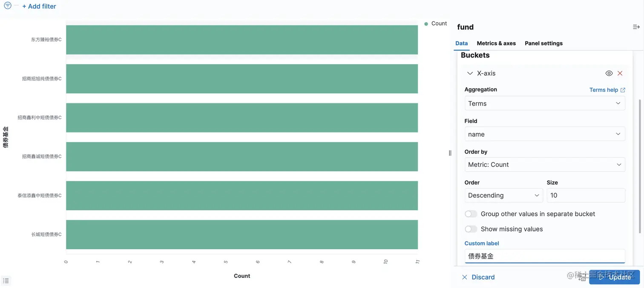This screenshot has width=644, height=288.
Task: Click the 招商招旭纯债债券C bar
Action: click(242, 79)
